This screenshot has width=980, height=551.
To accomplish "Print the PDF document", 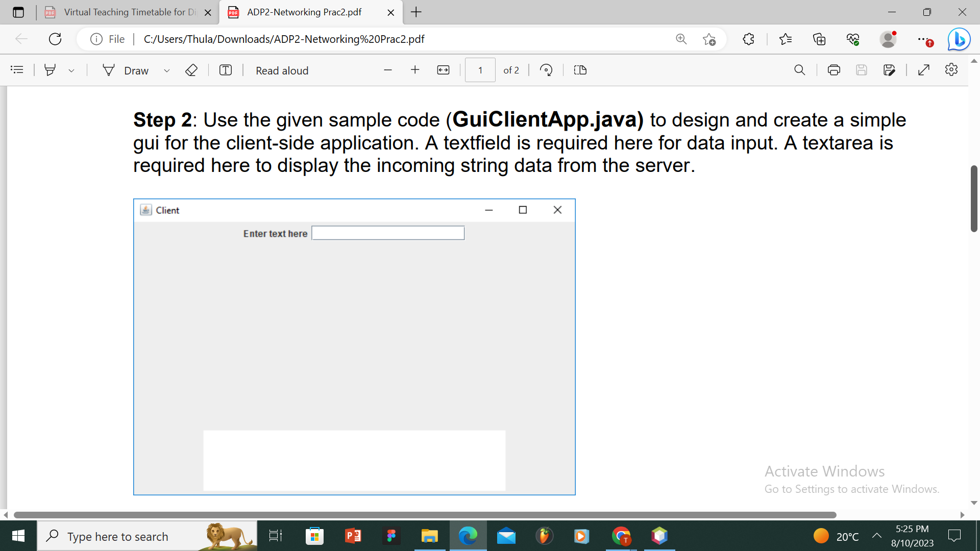I will [x=834, y=70].
